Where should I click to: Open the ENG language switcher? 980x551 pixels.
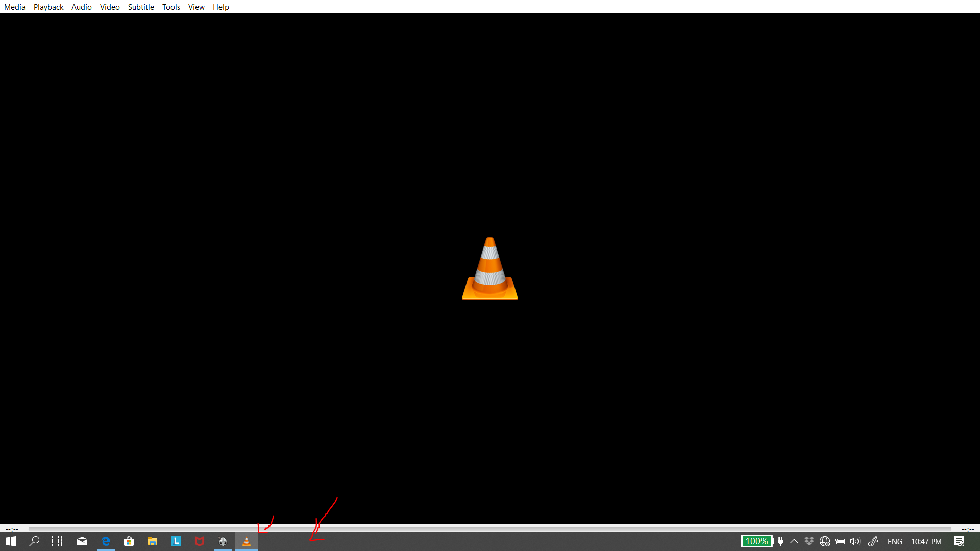click(x=895, y=541)
